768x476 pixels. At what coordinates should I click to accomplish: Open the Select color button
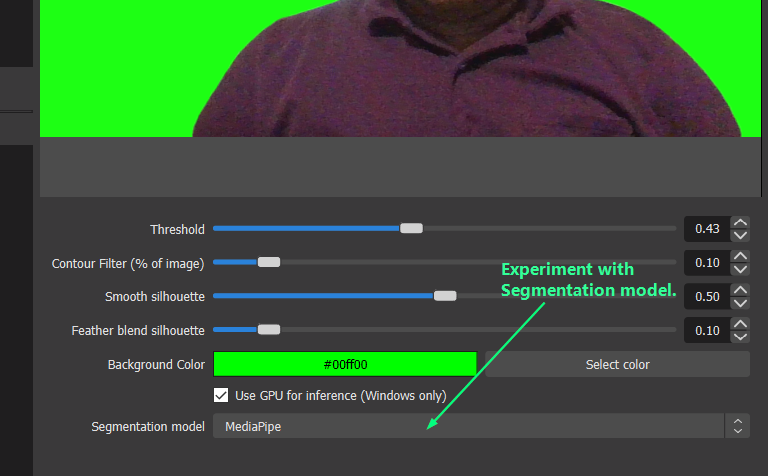pyautogui.click(x=617, y=364)
